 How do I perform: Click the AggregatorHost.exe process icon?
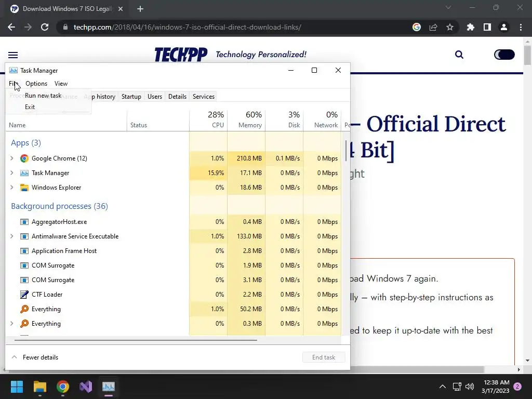24,222
